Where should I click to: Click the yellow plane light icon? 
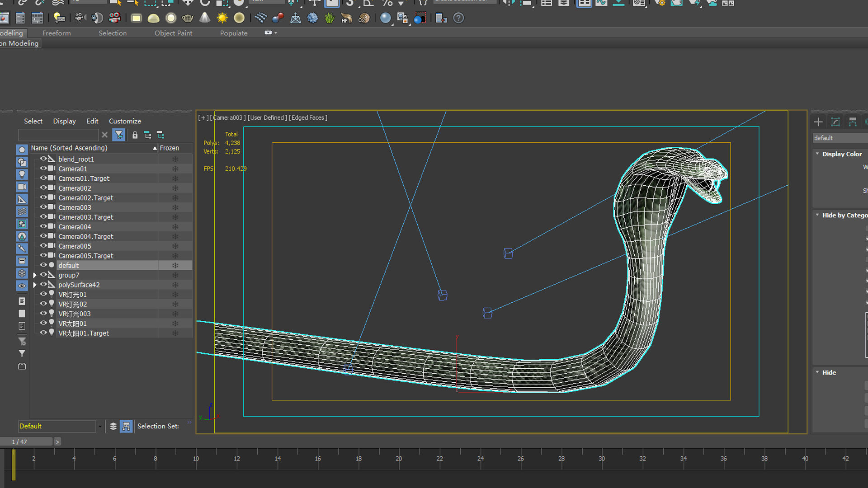point(136,18)
